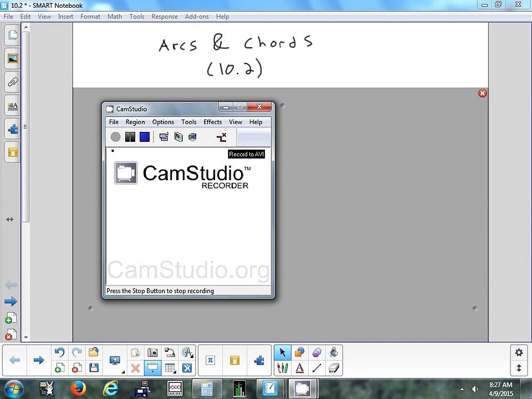This screenshot has width=532, height=399.
Task: Open CamStudio screen annotations icon
Action: point(178,137)
